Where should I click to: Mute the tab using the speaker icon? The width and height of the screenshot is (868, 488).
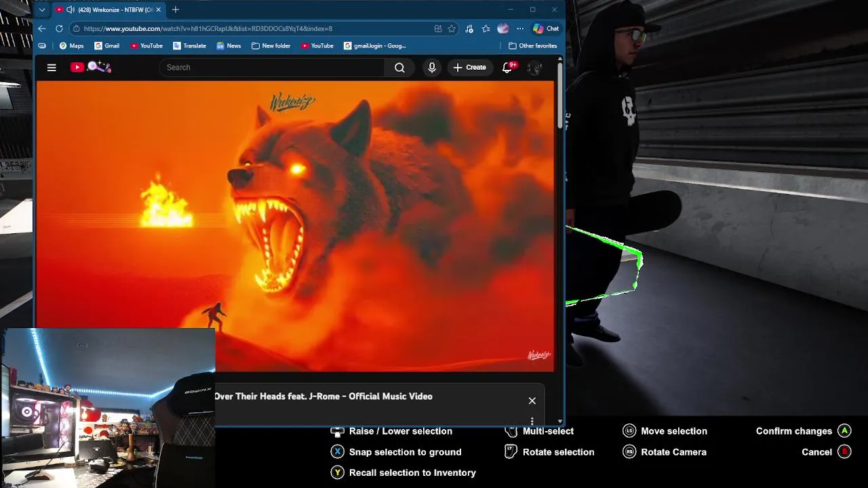[x=70, y=9]
